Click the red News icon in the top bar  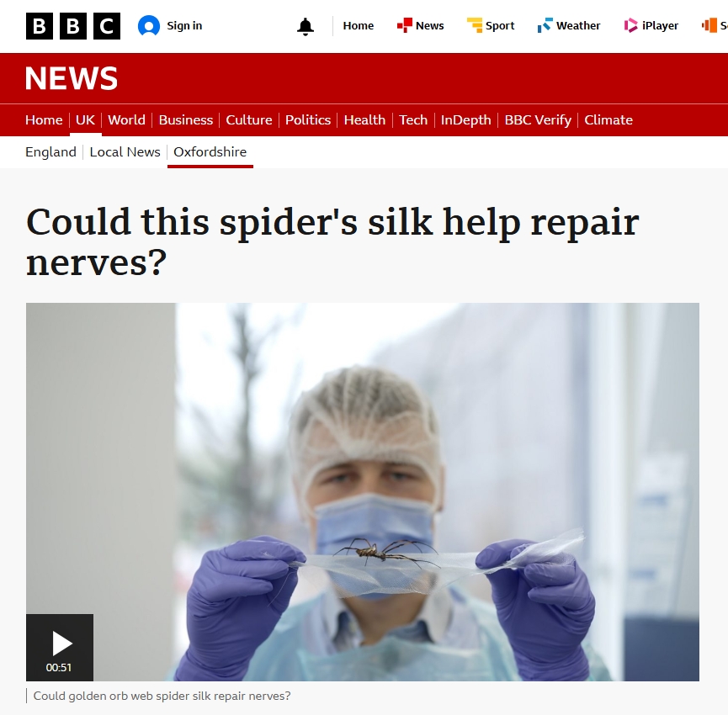point(404,25)
